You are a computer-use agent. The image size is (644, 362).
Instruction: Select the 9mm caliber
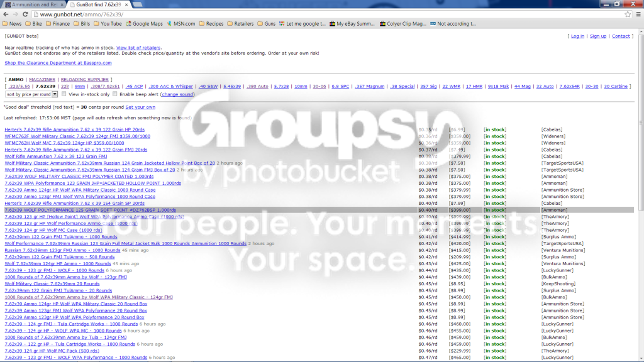click(x=80, y=87)
